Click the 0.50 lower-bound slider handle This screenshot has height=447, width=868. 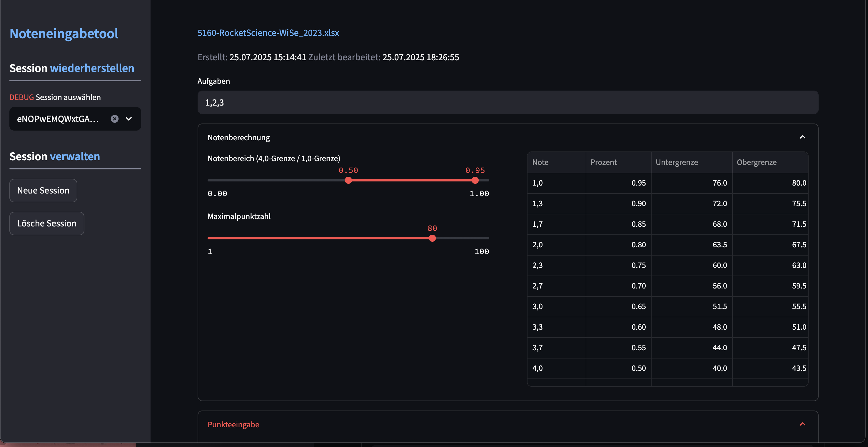pos(348,180)
